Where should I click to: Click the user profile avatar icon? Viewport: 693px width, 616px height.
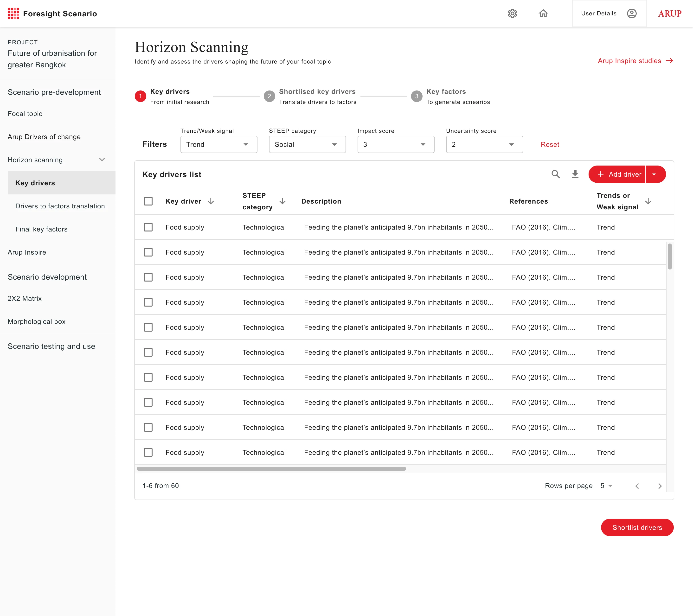pyautogui.click(x=631, y=13)
